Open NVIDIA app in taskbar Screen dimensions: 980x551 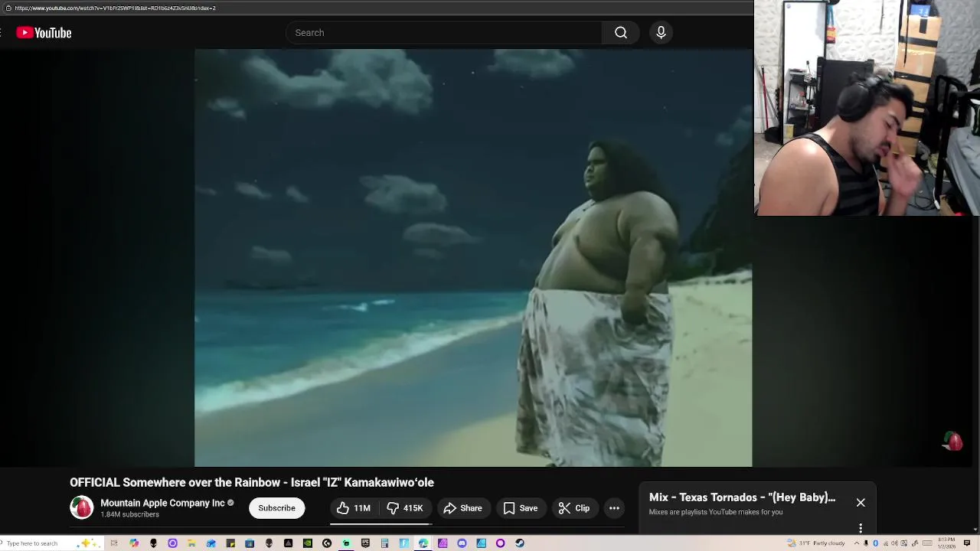coord(307,543)
